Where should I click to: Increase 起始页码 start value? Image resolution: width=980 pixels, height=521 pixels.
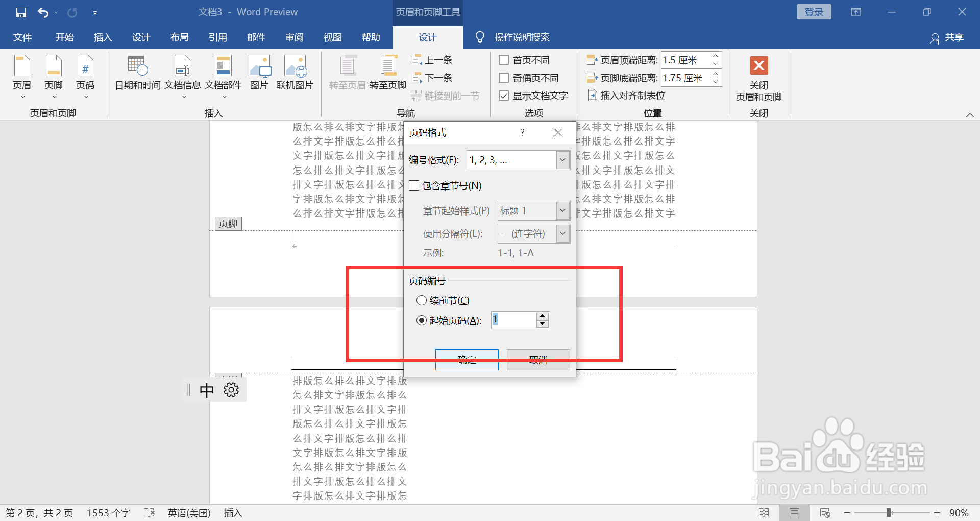[543, 316]
